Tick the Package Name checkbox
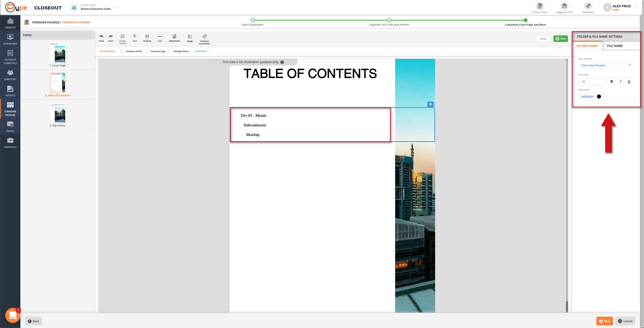Viewport: 644px width, 328px height. (170, 51)
